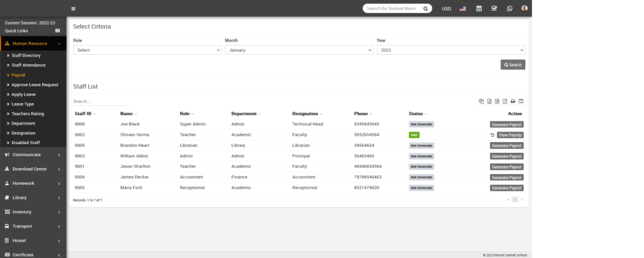Open the Month dropdown showing January
The width and height of the screenshot is (644, 258).
click(299, 50)
